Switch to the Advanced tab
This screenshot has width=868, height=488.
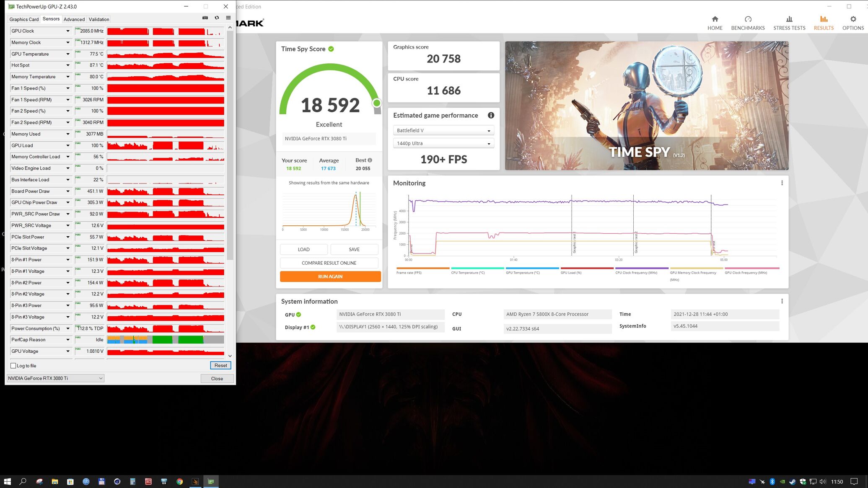(x=74, y=19)
